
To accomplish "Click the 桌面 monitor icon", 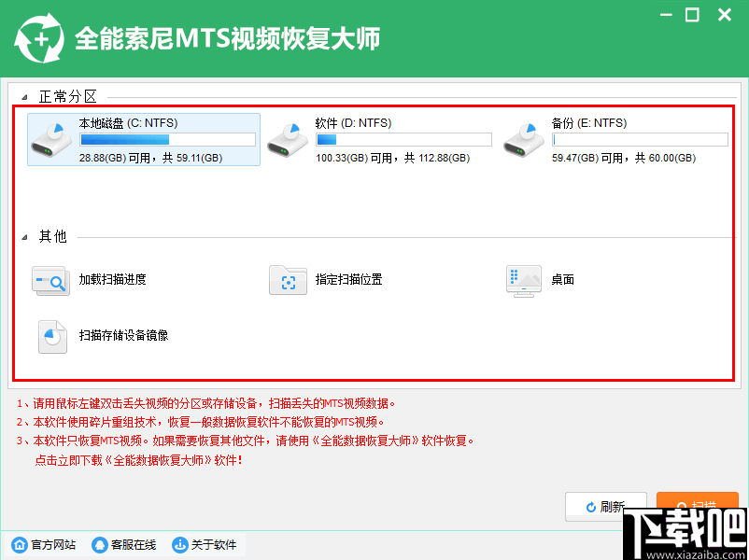I will (524, 281).
